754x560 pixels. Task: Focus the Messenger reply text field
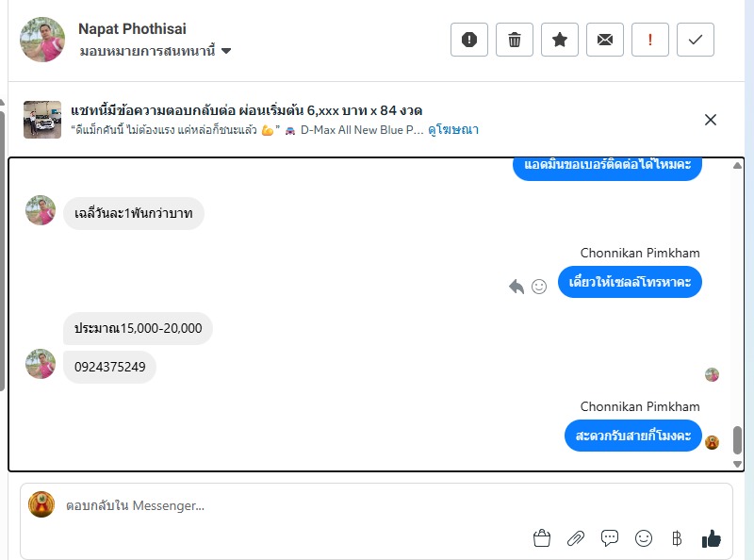(x=283, y=505)
